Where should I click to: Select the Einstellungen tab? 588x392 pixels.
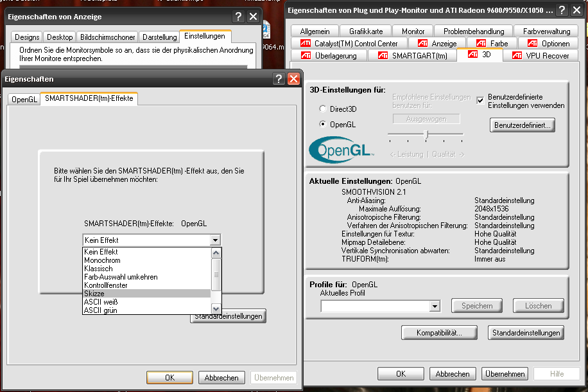click(205, 36)
